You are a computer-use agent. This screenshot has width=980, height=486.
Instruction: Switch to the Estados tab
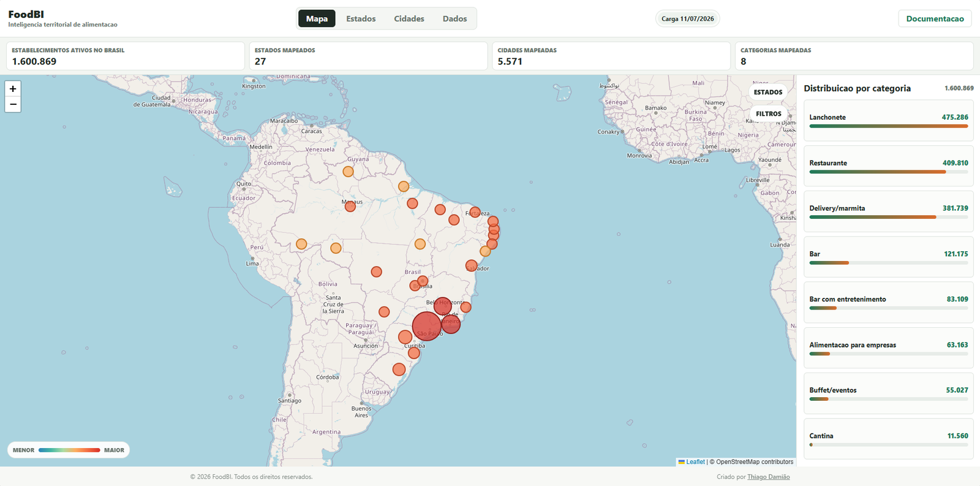pyautogui.click(x=361, y=18)
